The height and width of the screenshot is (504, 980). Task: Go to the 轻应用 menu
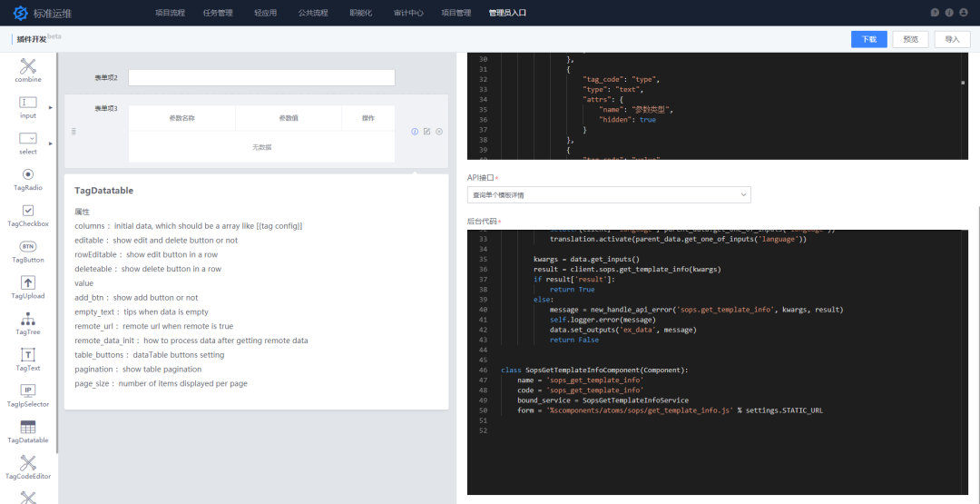pos(266,13)
